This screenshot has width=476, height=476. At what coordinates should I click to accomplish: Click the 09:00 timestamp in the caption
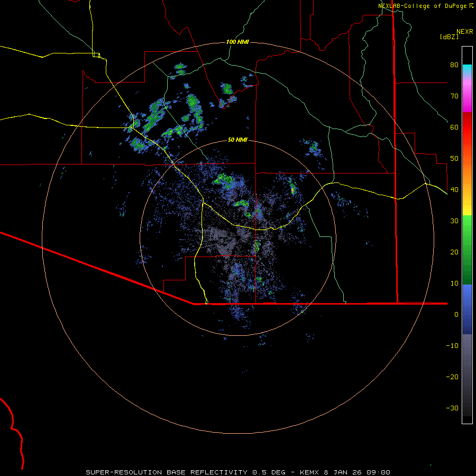(x=378, y=472)
